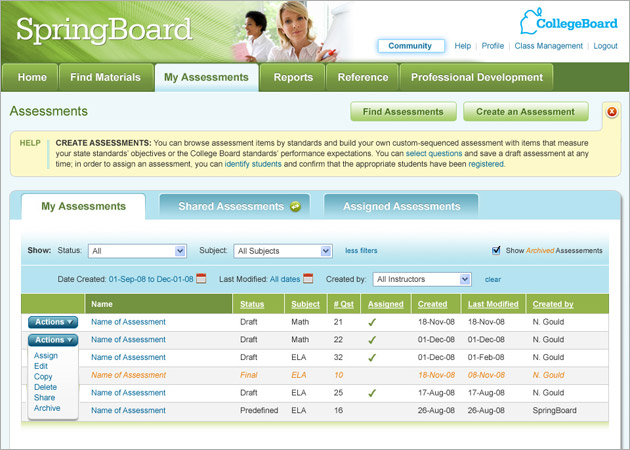Image resolution: width=630 pixels, height=450 pixels.
Task: Switch to the Assigned Assessments sub-tab
Action: click(x=401, y=207)
